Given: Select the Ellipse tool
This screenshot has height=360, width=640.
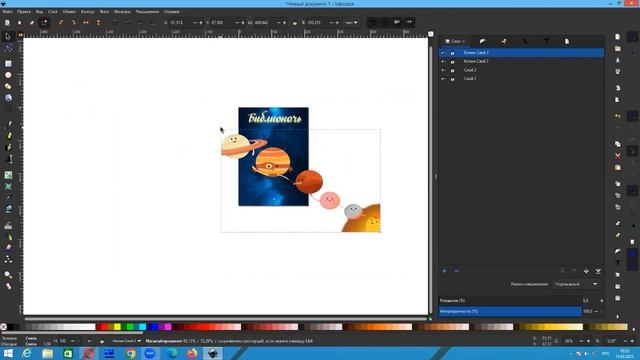Looking at the screenshot, I should [x=8, y=75].
